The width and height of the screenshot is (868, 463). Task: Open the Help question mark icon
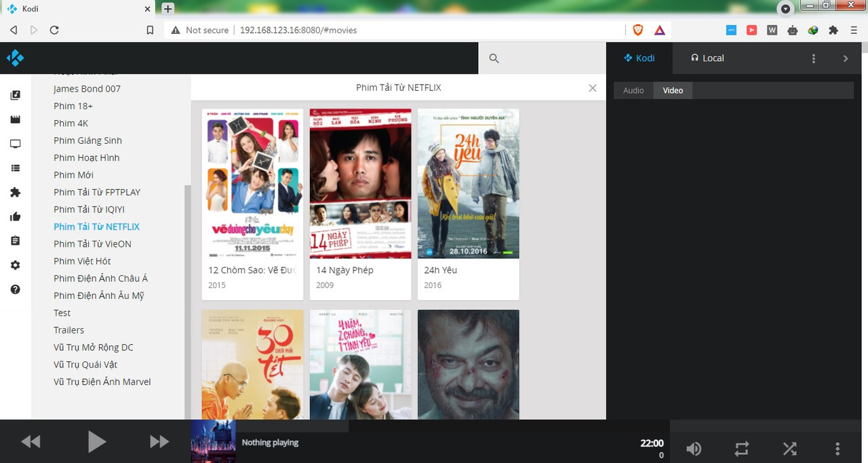[x=15, y=289]
